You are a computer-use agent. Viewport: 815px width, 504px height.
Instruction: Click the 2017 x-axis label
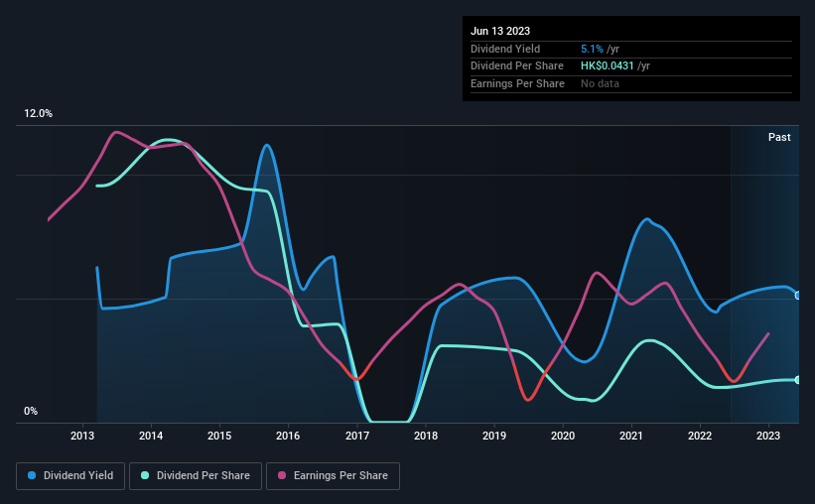point(357,436)
